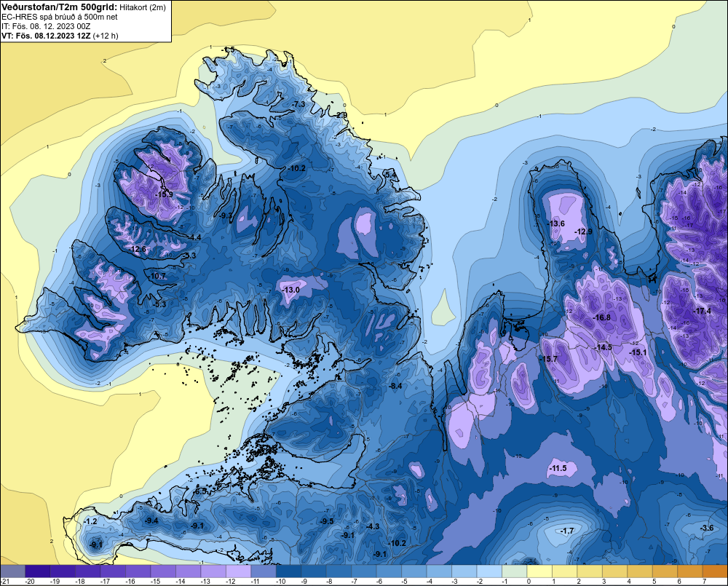Select the -9.4 temperature label

click(x=152, y=520)
